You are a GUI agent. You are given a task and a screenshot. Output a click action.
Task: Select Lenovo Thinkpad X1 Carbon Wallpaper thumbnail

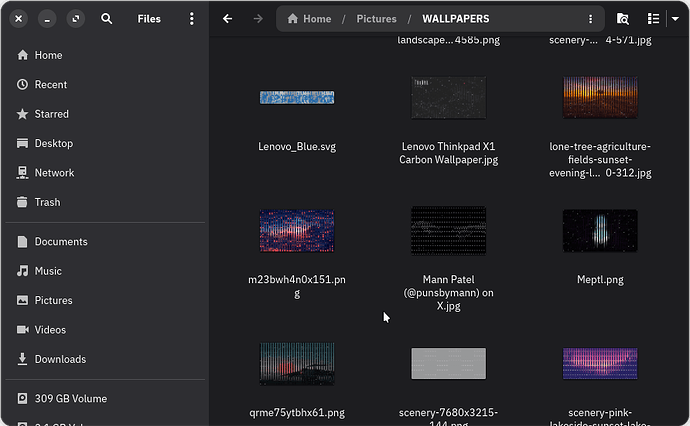(x=448, y=98)
